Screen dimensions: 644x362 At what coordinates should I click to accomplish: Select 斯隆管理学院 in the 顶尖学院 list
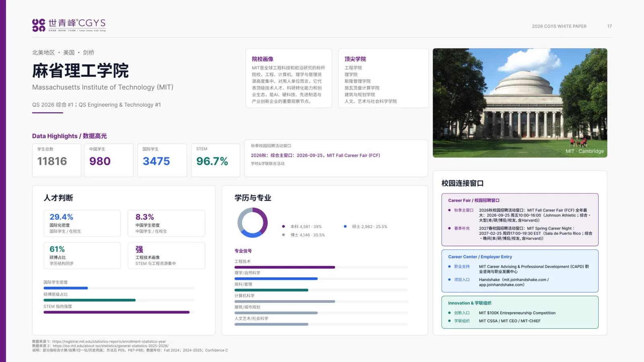[x=357, y=81]
